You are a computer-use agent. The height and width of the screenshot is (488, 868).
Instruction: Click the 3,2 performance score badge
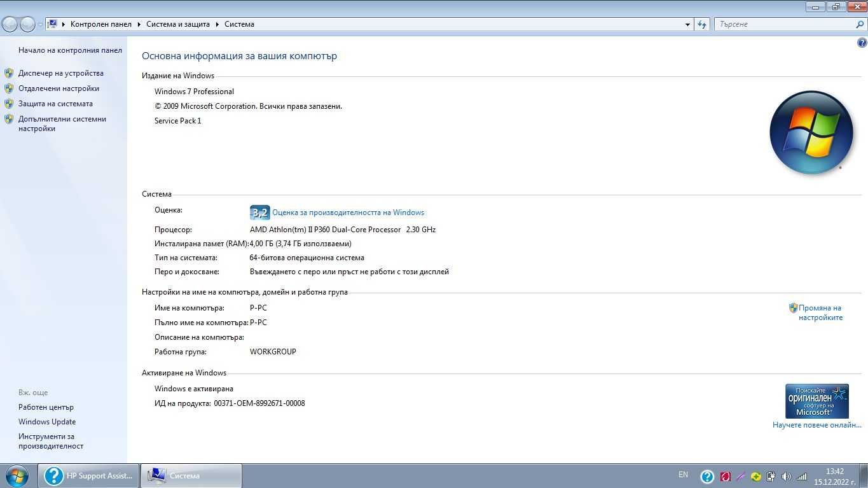tap(259, 213)
